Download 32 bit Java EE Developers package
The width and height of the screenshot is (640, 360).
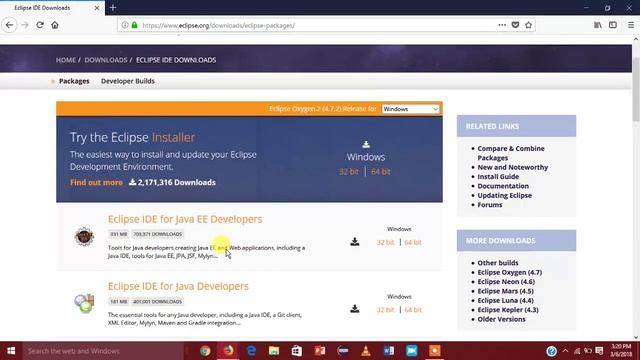[x=385, y=242]
